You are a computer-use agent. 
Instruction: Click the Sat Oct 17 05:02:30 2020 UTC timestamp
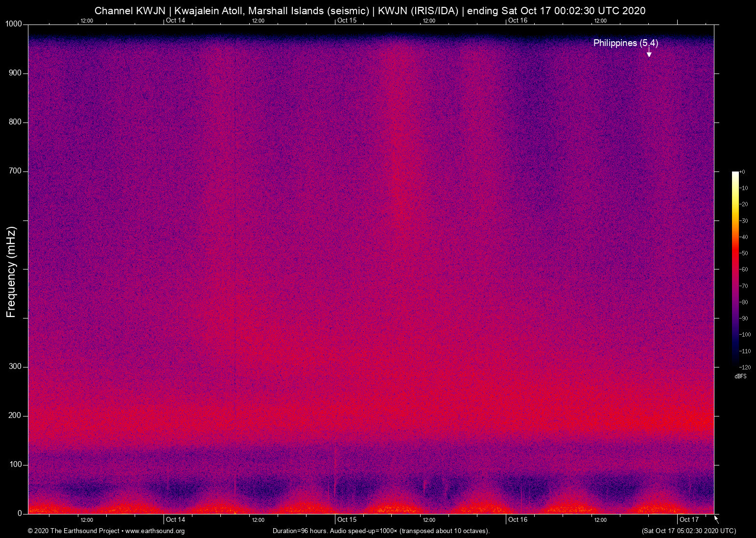pyautogui.click(x=688, y=531)
